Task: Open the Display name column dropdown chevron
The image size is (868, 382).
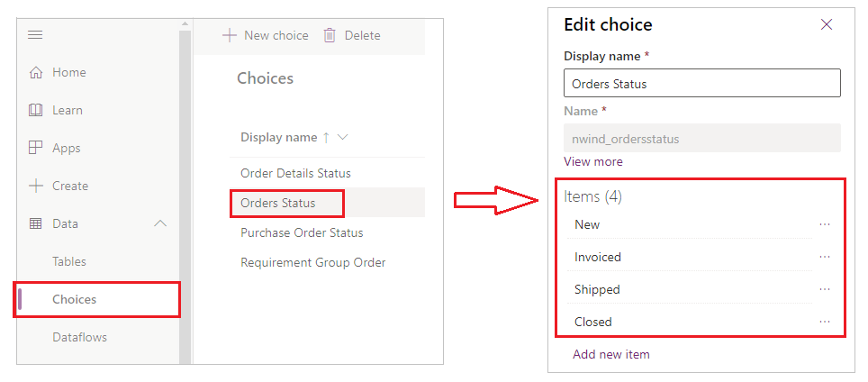Action: coord(342,138)
